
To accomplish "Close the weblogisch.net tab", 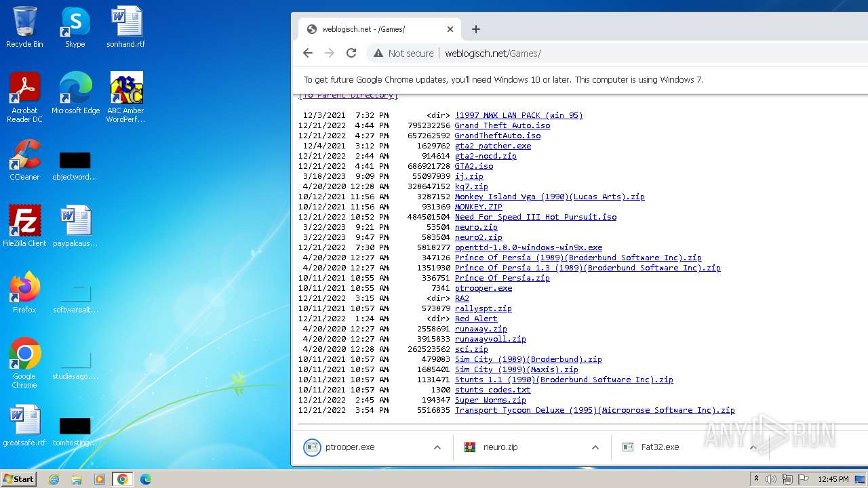I will coord(450,29).
